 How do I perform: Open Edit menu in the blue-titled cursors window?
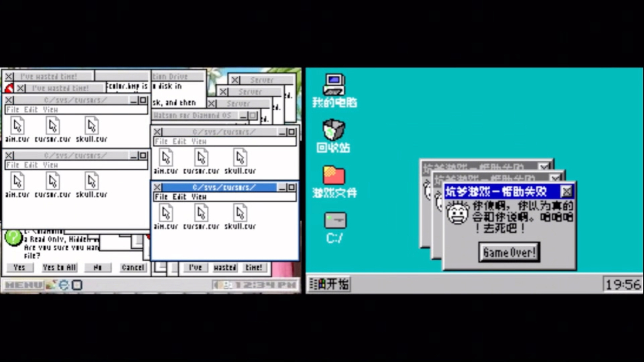click(179, 197)
